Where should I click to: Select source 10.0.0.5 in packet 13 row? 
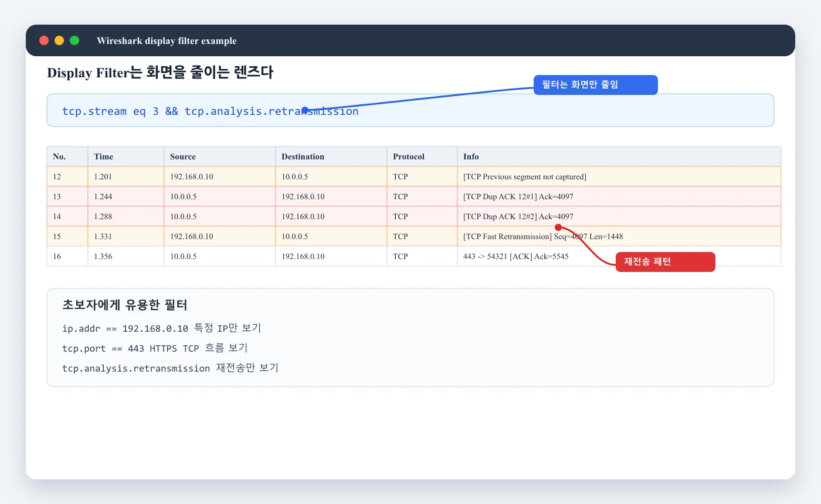tap(220, 196)
